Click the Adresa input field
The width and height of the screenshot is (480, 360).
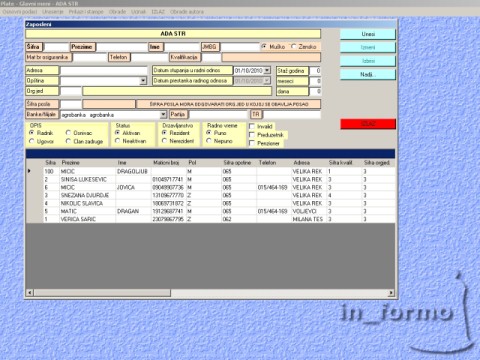tap(104, 71)
